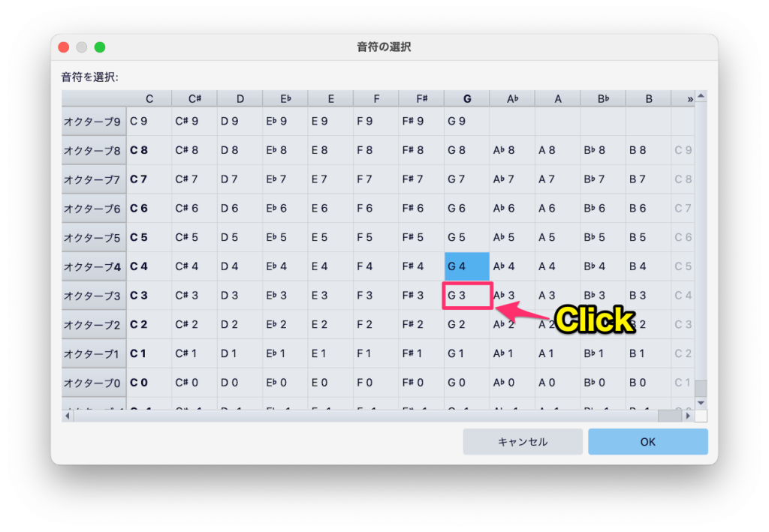Select the B 8 note cell

(647, 150)
